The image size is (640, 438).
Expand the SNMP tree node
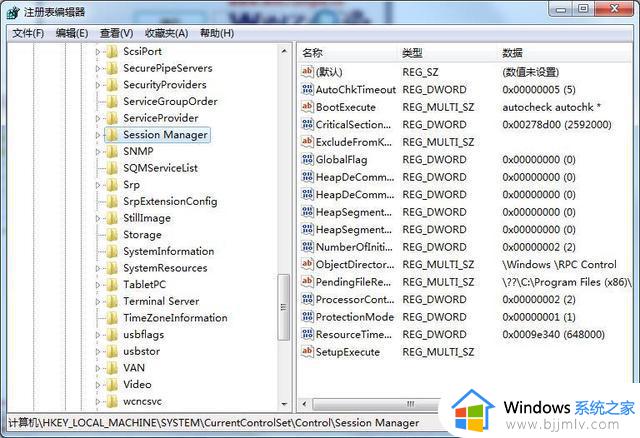98,152
